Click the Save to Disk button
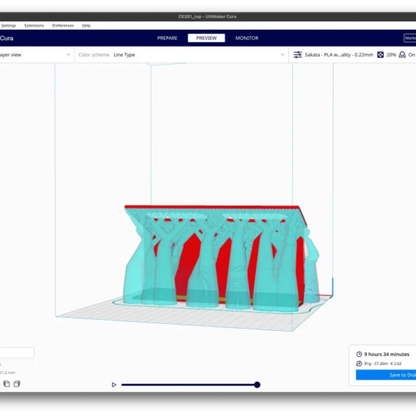This screenshot has width=416, height=416. [x=386, y=375]
